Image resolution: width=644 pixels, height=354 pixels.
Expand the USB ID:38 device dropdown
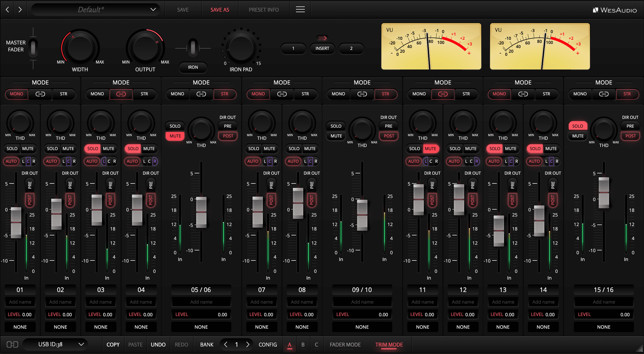point(55,344)
